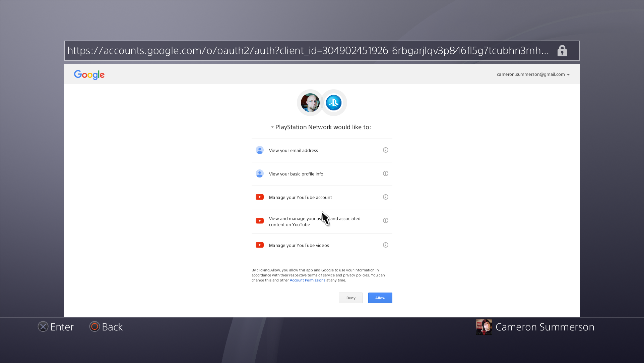
Task: Click the person icon beside 'View your email address'
Action: click(x=259, y=150)
